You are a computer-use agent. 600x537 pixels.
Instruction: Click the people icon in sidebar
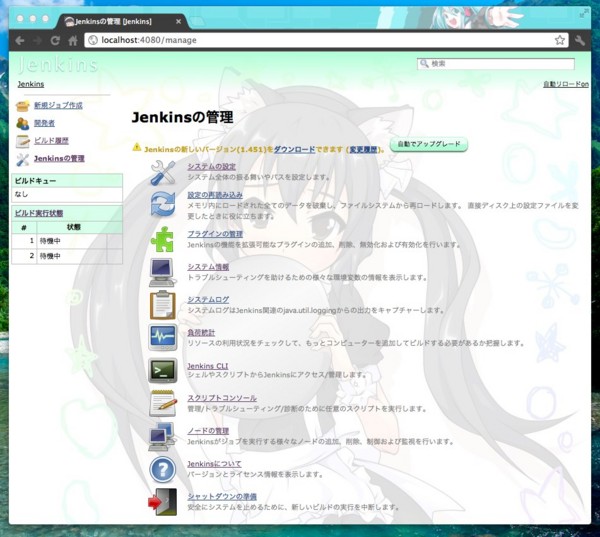click(x=23, y=123)
